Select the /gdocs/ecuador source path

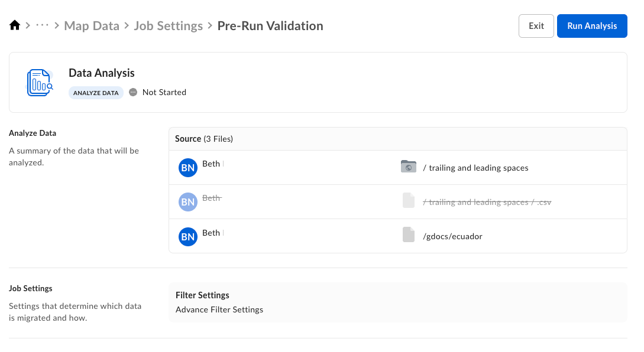point(452,236)
